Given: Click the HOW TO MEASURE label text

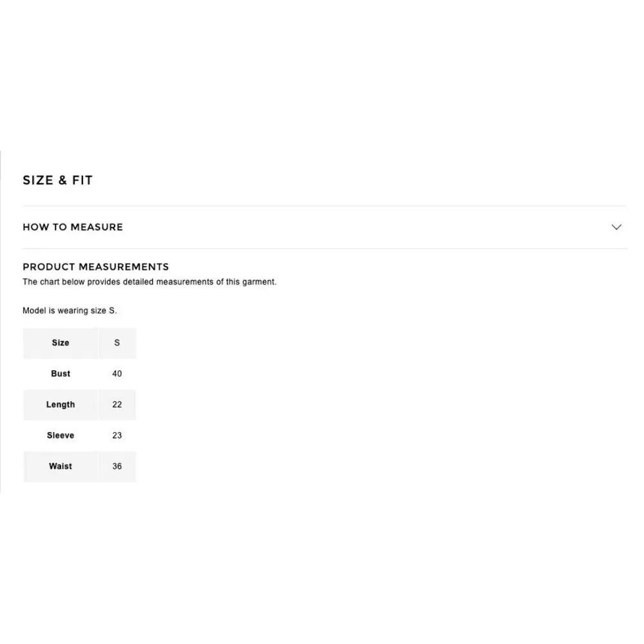Looking at the screenshot, I should click(x=73, y=227).
